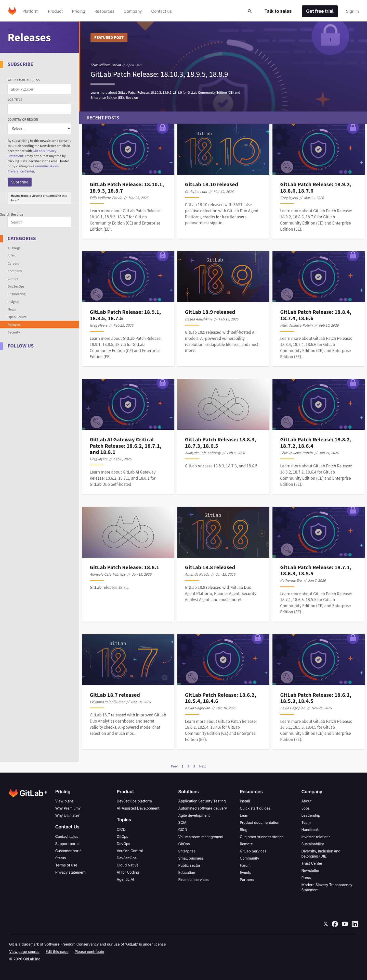Viewport: 367px width, 980px height.
Task: Select the Security category
Action: pos(14,332)
